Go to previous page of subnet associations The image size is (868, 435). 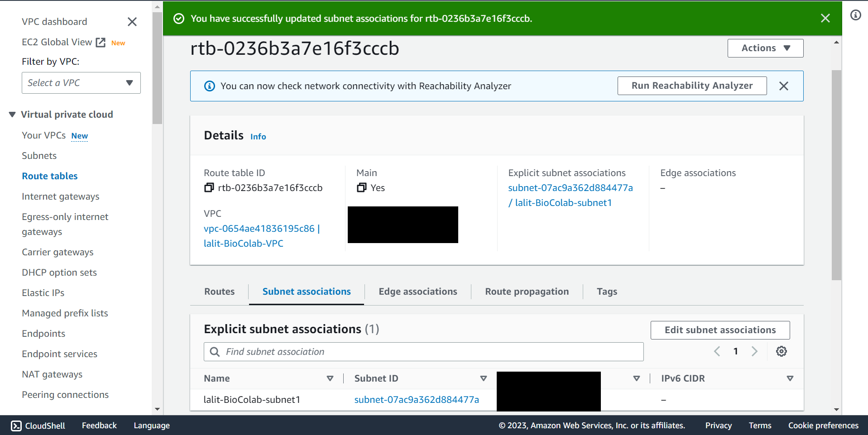click(717, 351)
